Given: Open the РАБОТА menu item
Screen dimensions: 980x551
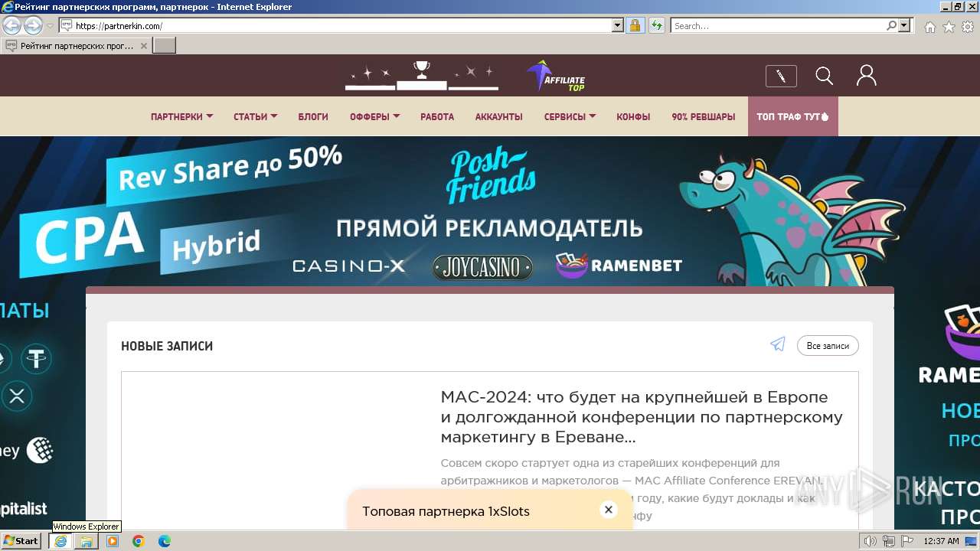Looking at the screenshot, I should coord(437,117).
